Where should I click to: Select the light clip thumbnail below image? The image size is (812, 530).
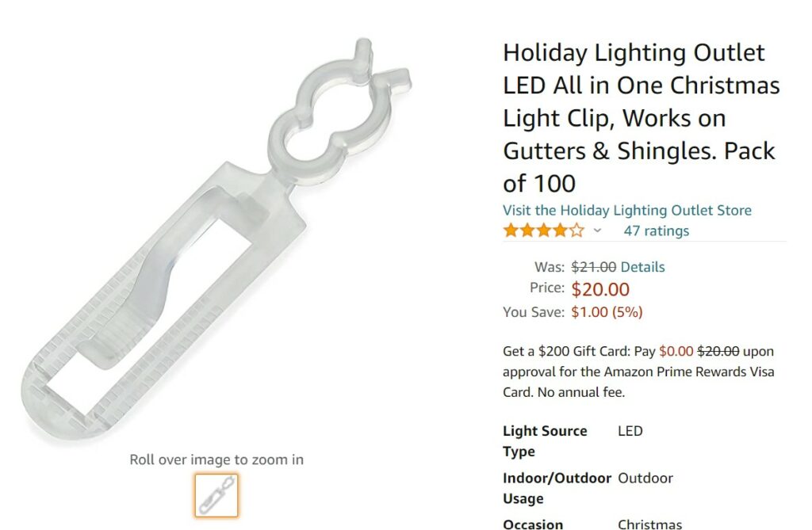coord(216,495)
